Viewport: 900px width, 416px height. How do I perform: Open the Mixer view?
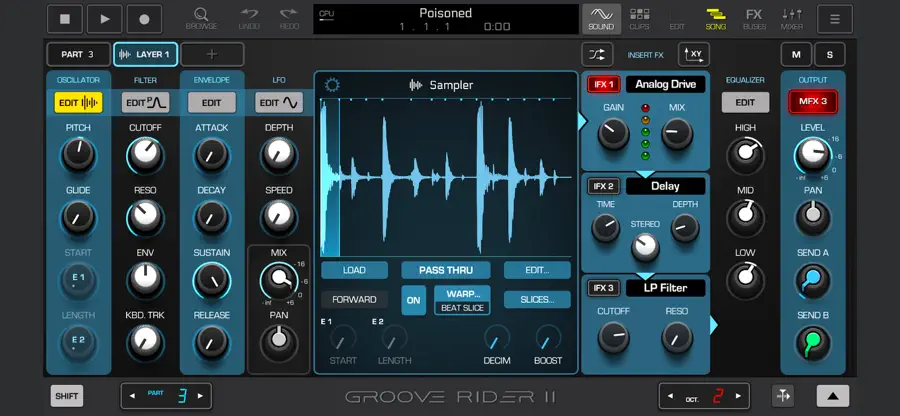[x=792, y=19]
